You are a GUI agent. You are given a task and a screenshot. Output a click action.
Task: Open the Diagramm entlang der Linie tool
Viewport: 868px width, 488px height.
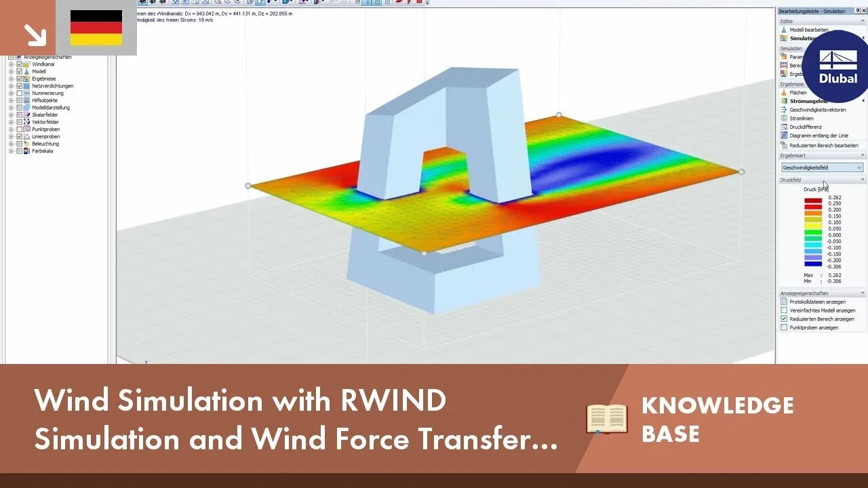click(x=784, y=135)
